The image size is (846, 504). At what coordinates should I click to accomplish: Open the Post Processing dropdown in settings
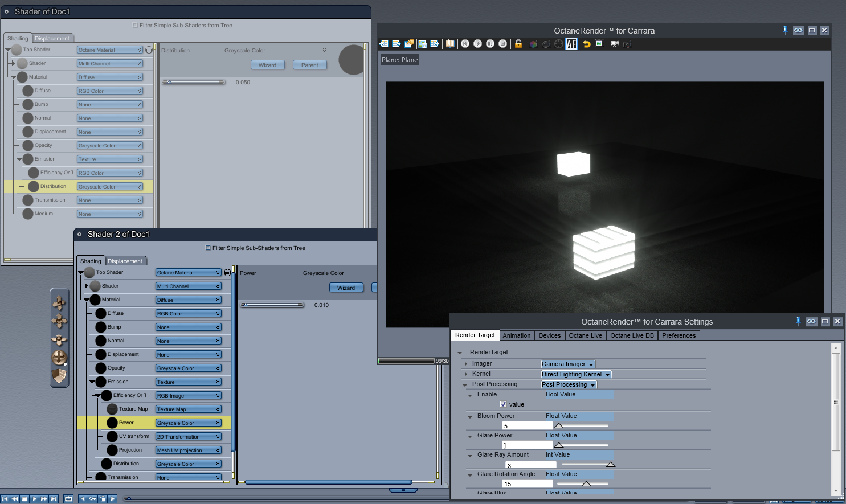pyautogui.click(x=569, y=384)
